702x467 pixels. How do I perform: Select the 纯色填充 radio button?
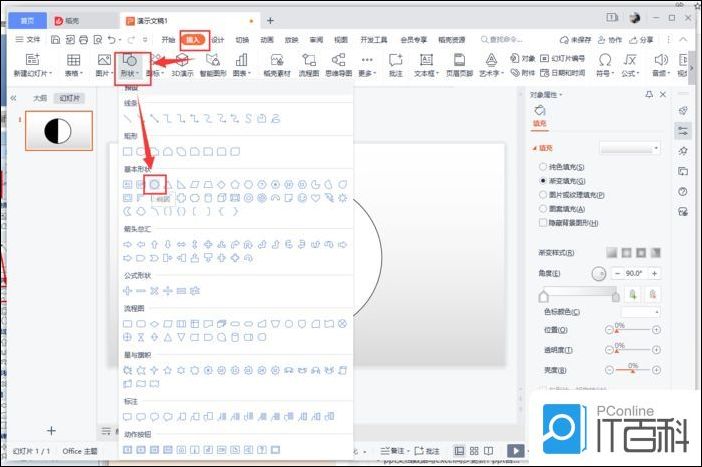point(543,167)
